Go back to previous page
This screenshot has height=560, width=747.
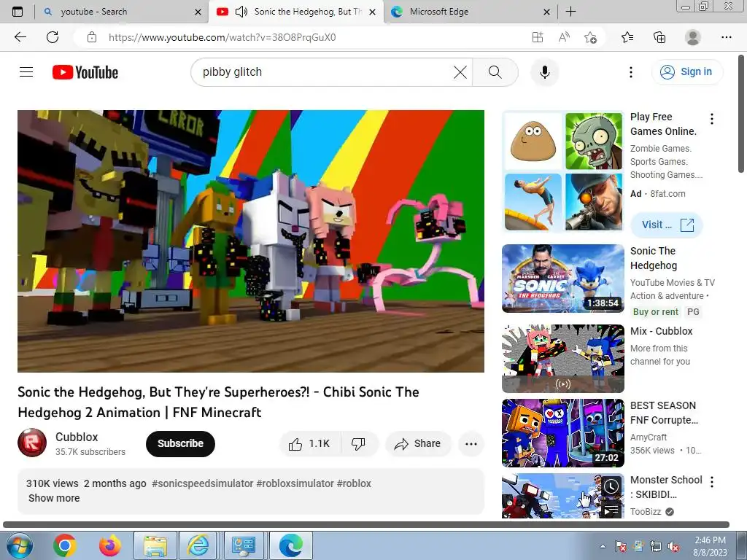20,37
